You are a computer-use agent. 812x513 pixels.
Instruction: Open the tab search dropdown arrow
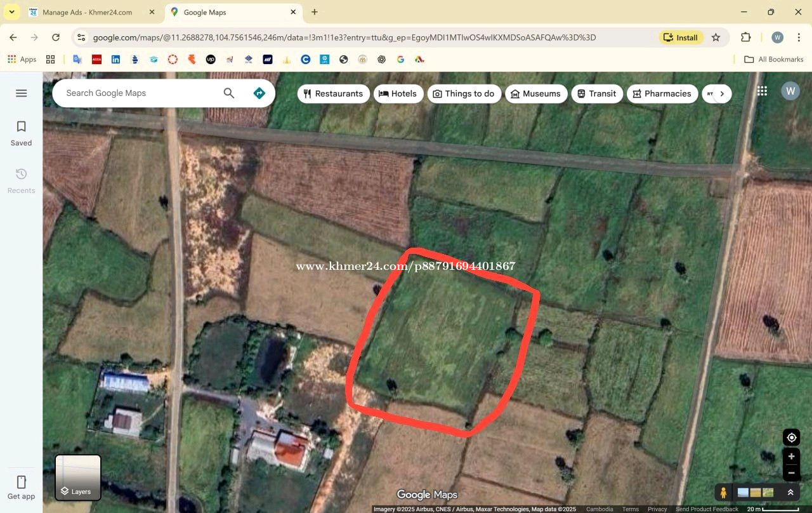pos(11,12)
